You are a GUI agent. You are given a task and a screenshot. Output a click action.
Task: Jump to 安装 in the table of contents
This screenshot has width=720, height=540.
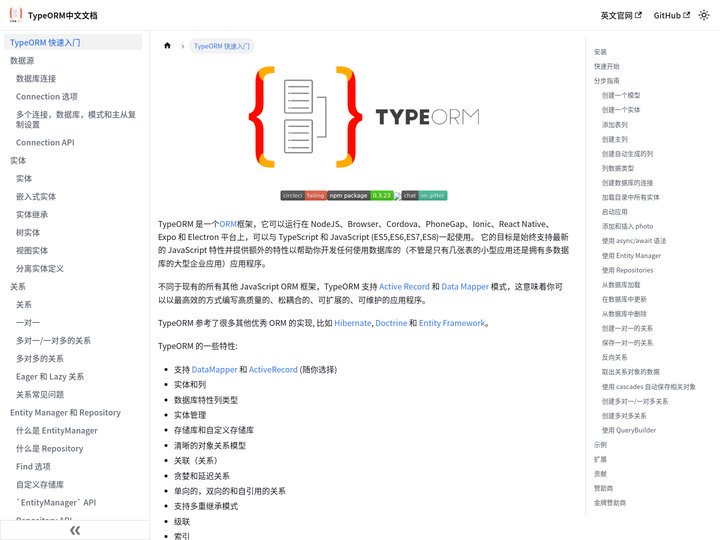[x=600, y=52]
